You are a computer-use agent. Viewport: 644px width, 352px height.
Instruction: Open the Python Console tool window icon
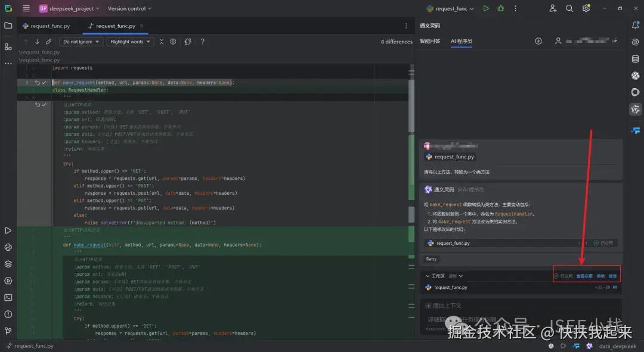tap(8, 247)
